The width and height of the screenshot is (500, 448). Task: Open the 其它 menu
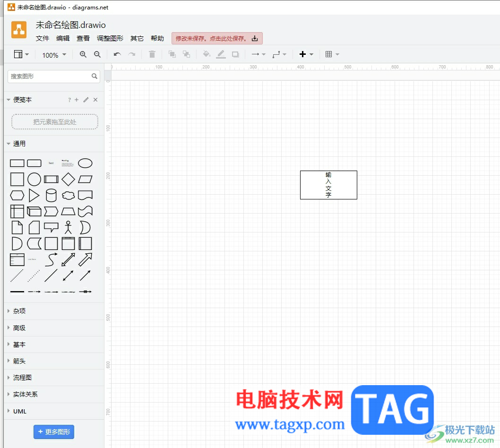coord(137,38)
